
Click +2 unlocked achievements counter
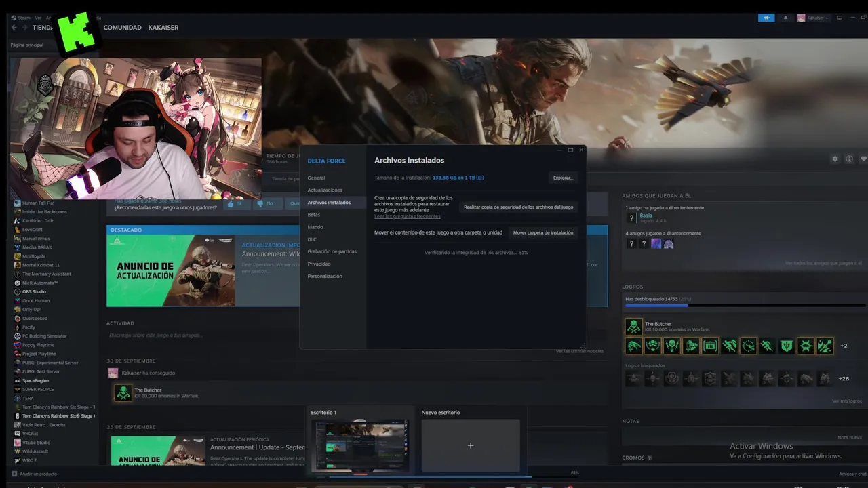[x=844, y=346]
